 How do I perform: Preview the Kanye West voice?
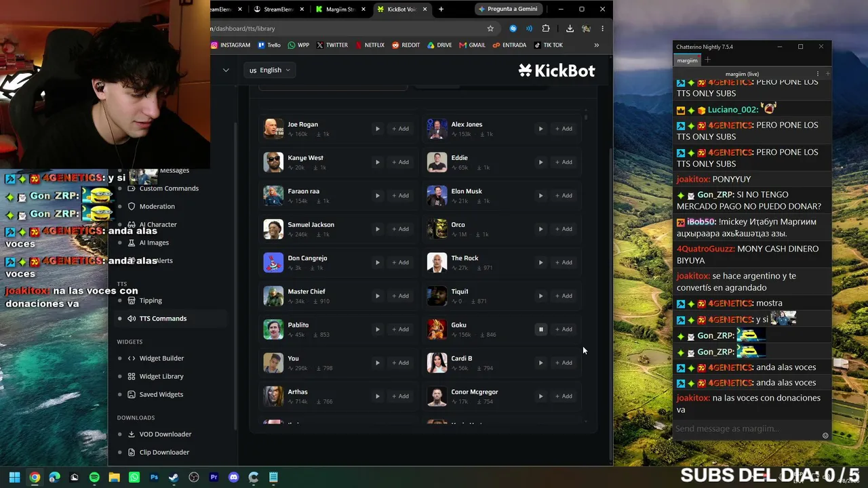coord(378,162)
